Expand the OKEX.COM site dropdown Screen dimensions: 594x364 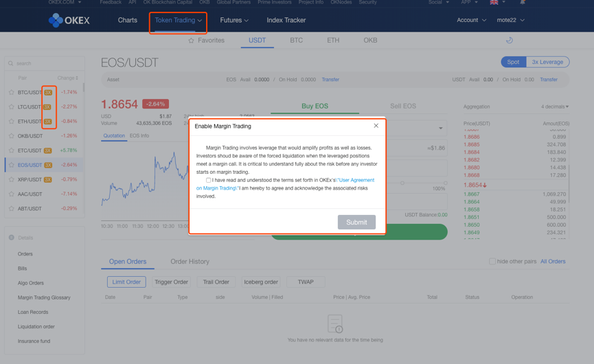(65, 2)
